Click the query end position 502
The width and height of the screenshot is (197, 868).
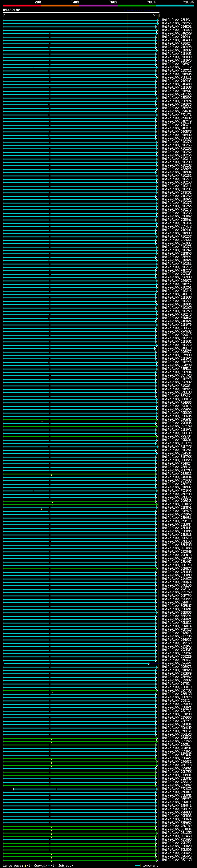tap(155, 15)
